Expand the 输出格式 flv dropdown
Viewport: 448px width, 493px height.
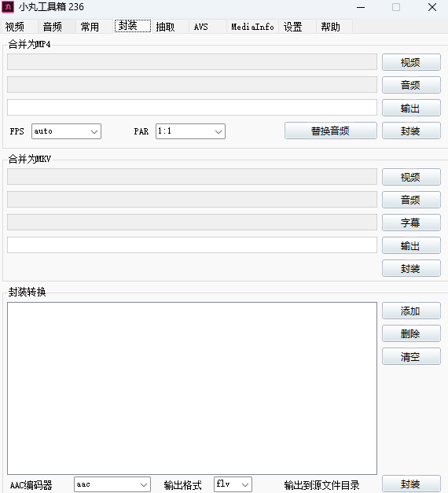[233, 484]
